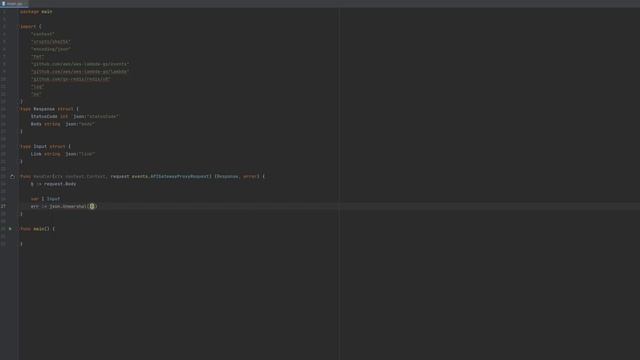640x360 pixels.
Task: Click the 'var i Input' statement
Action: point(45,199)
